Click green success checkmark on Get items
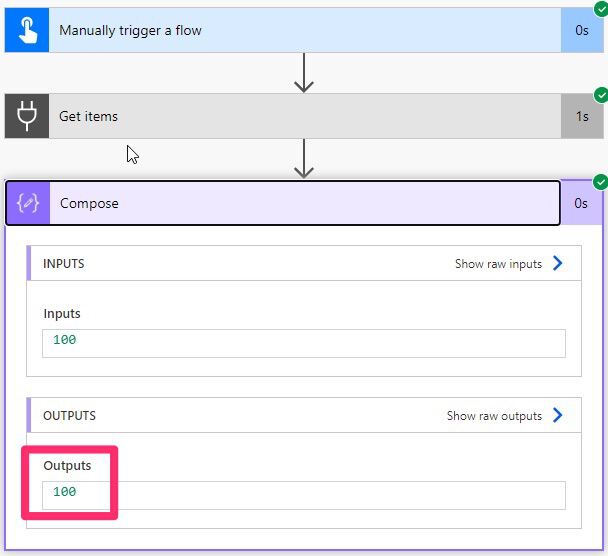The height and width of the screenshot is (556, 608). point(600,95)
